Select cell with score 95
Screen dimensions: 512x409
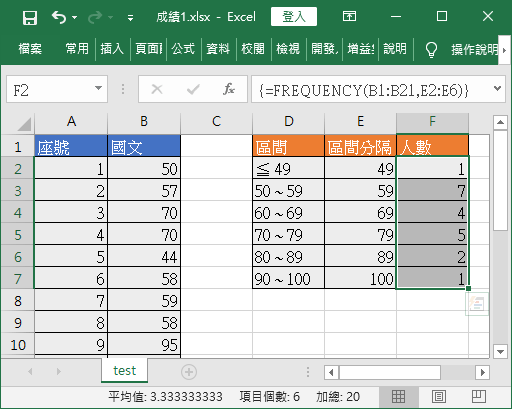click(x=144, y=345)
